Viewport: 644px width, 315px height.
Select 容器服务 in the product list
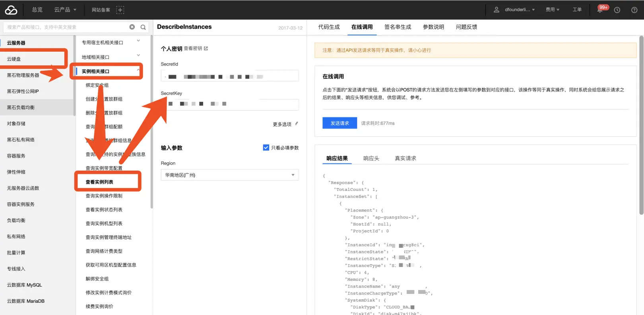tap(16, 156)
